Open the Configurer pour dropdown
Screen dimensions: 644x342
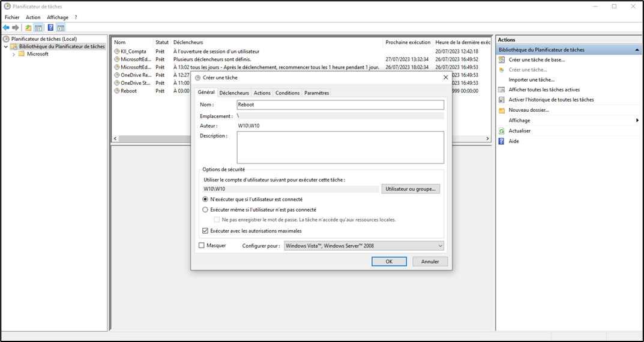coord(364,245)
